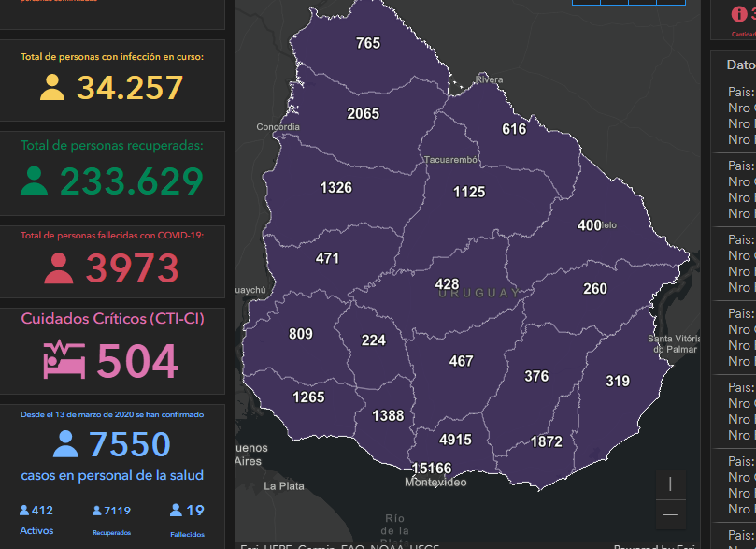Screen dimensions: 756x549
Task: Click the 'Concordia' city label on map
Action: (278, 127)
